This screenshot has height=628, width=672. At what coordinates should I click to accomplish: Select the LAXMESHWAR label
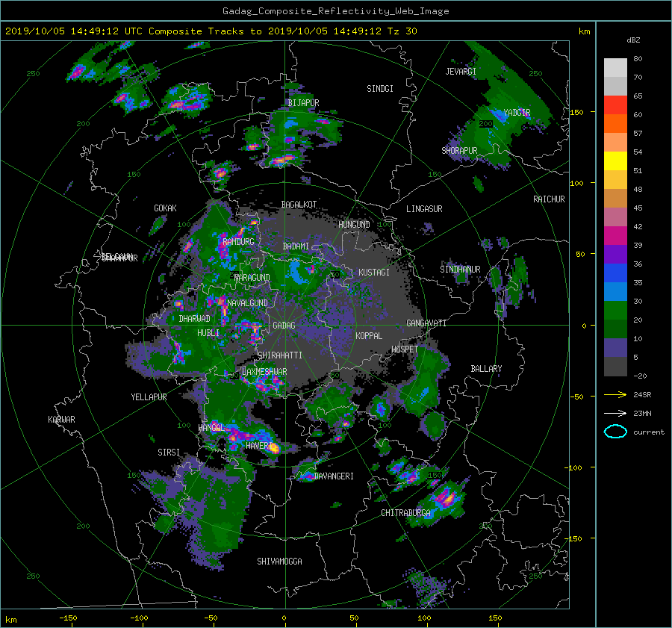[x=264, y=372]
